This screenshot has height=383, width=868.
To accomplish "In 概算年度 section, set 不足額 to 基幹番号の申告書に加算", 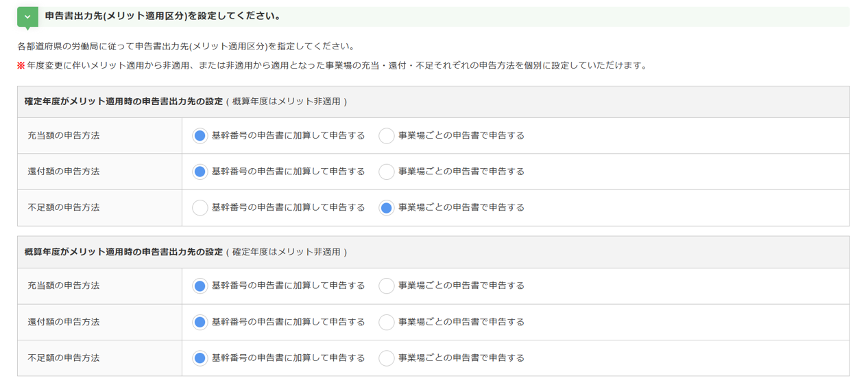I will (200, 358).
